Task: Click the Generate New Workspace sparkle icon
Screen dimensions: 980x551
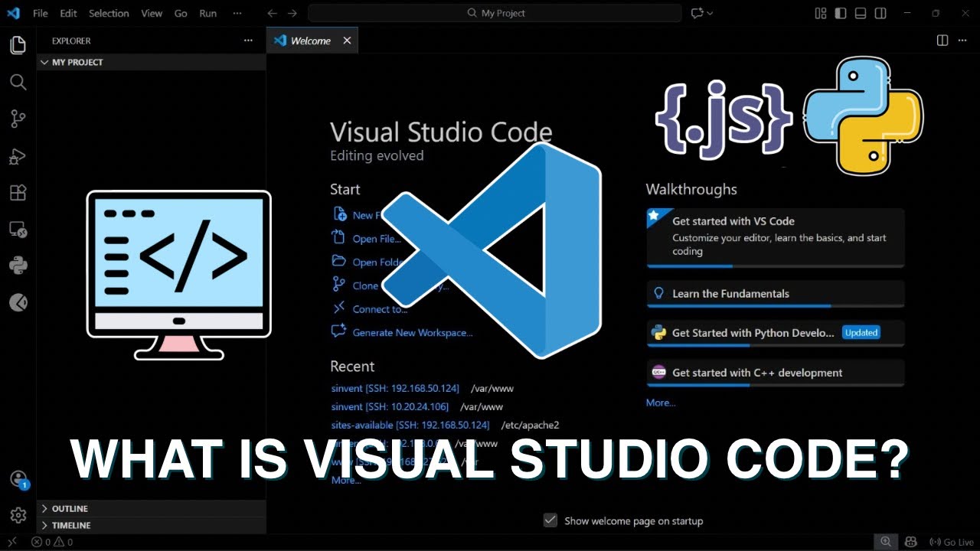Action: coord(338,331)
